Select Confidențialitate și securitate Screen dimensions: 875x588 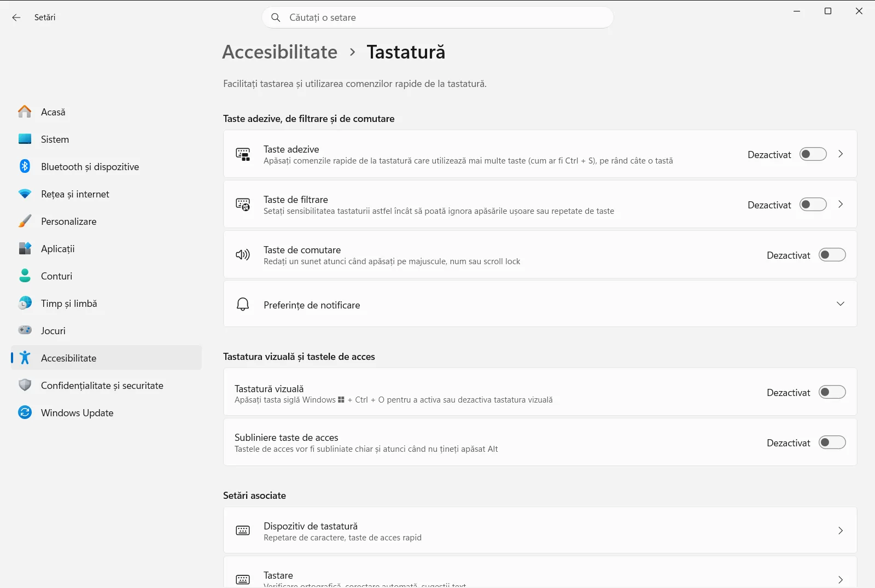tap(106, 385)
